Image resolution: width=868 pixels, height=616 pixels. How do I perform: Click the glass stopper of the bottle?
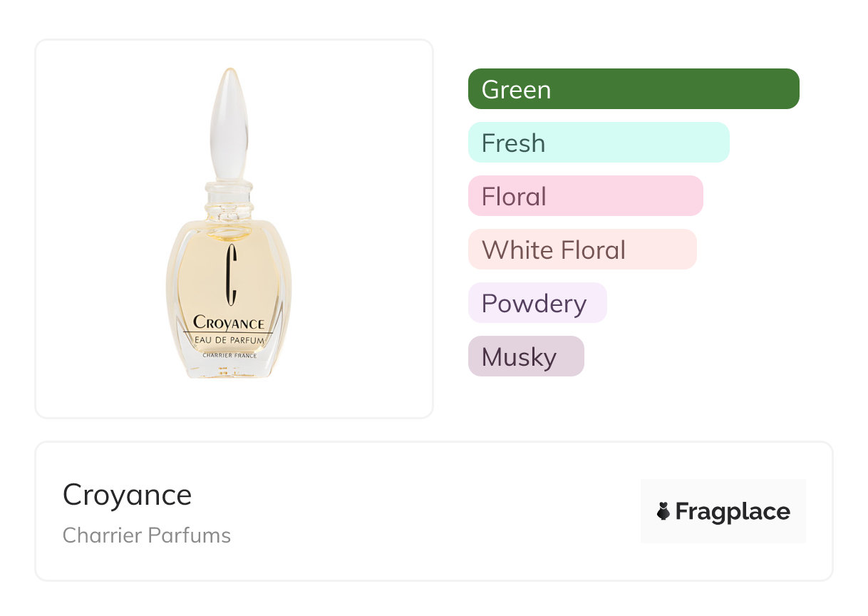(229, 123)
